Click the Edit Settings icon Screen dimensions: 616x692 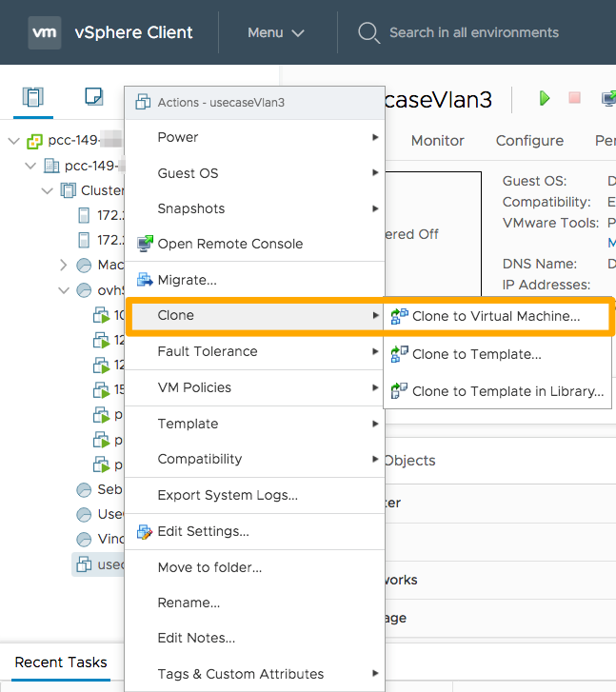tap(146, 531)
